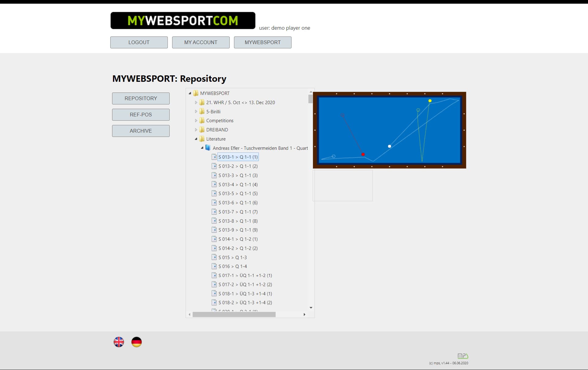Click the MYWEBSPORT root folder icon

point(196,93)
